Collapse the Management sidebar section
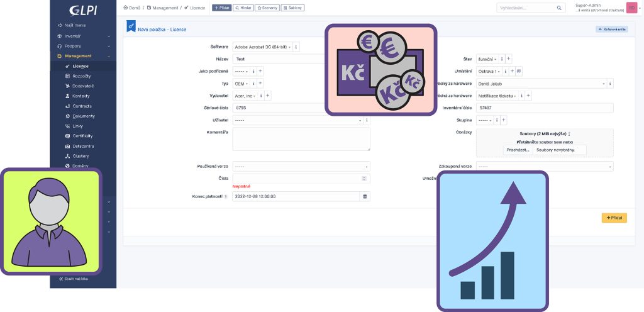 83,56
